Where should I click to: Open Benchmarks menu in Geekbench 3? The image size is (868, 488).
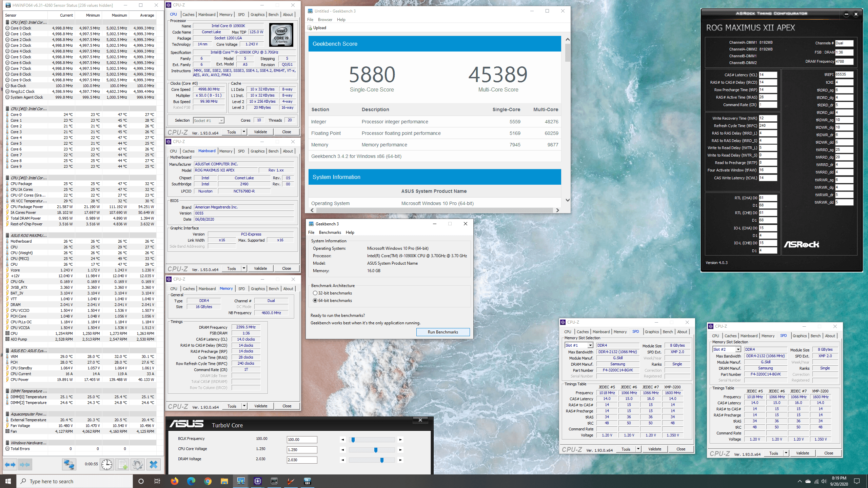point(330,232)
